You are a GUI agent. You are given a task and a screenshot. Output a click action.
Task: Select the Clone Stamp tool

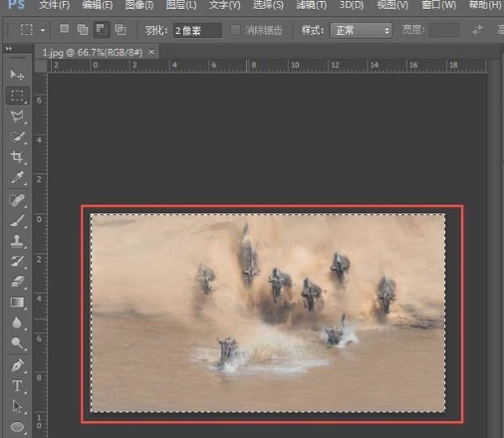(17, 241)
